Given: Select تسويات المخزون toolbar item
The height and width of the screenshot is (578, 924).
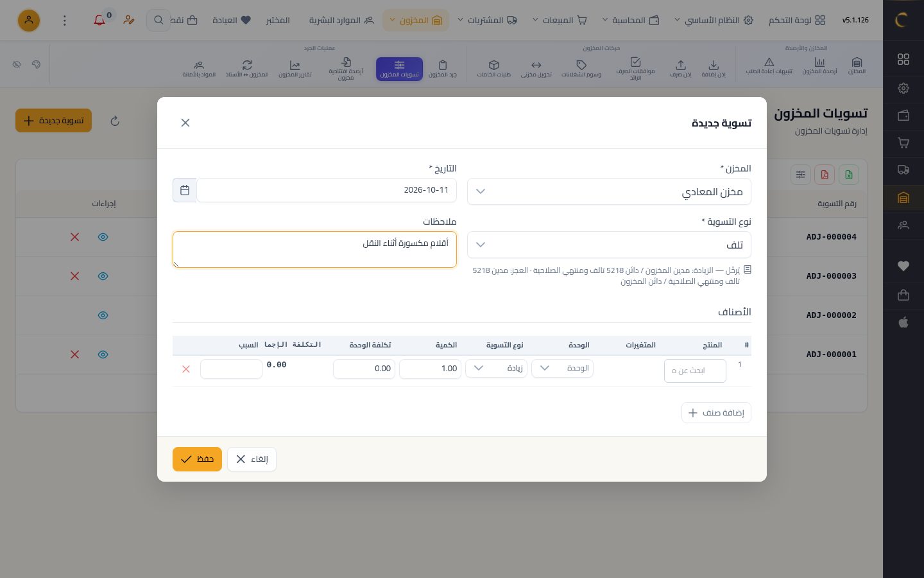Looking at the screenshot, I should [399, 69].
